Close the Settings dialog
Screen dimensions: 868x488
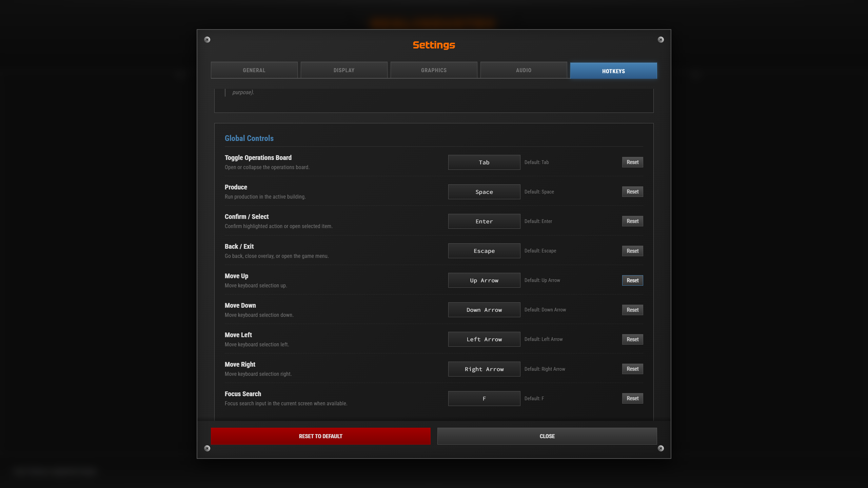(547, 436)
